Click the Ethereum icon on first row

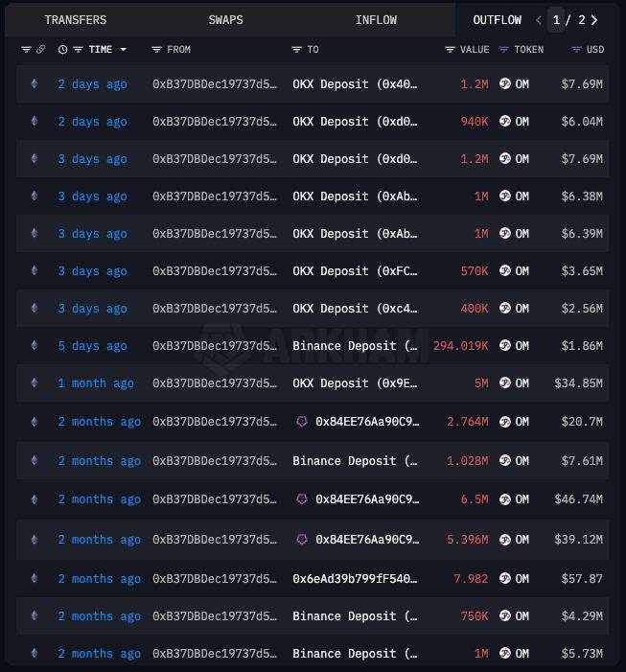point(35,84)
